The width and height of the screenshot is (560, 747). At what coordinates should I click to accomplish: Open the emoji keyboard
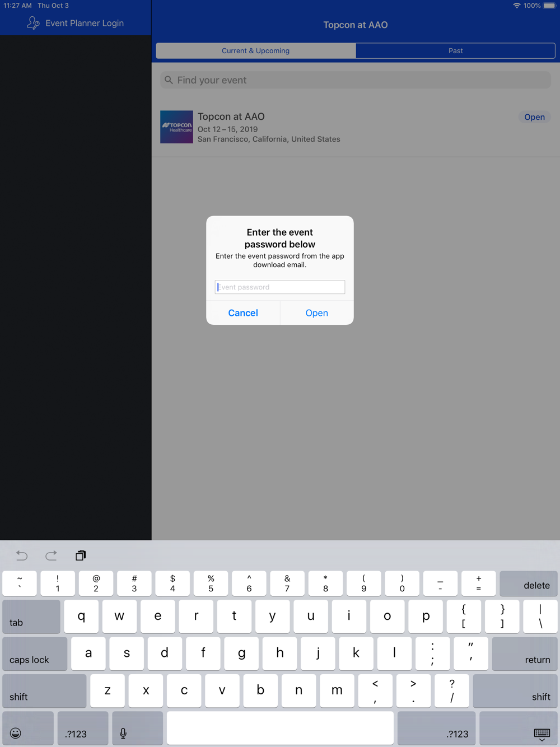[28, 729]
